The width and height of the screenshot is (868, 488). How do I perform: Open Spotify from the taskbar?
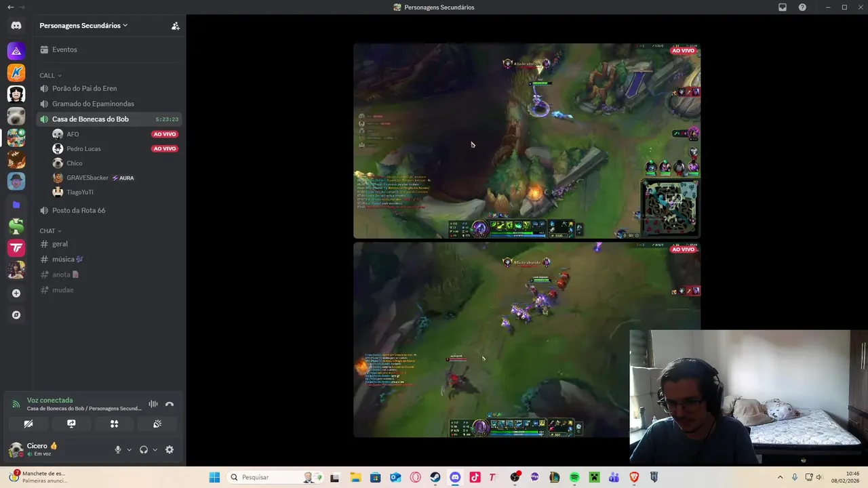tap(574, 477)
